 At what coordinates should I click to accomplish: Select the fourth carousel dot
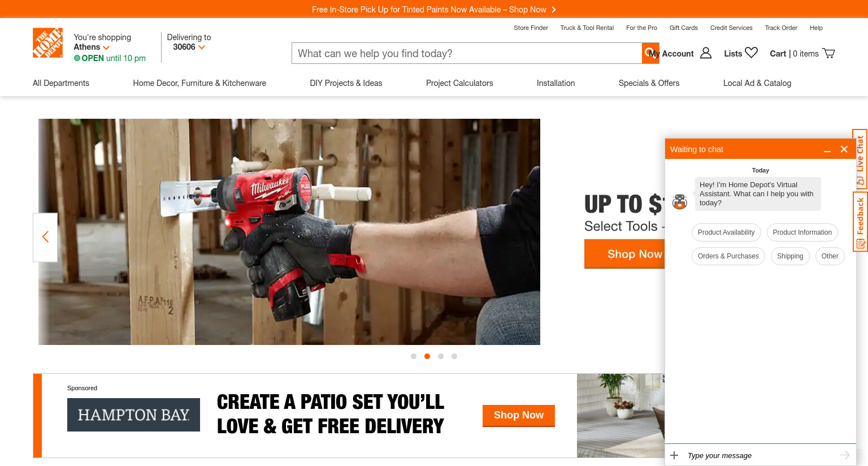point(454,356)
